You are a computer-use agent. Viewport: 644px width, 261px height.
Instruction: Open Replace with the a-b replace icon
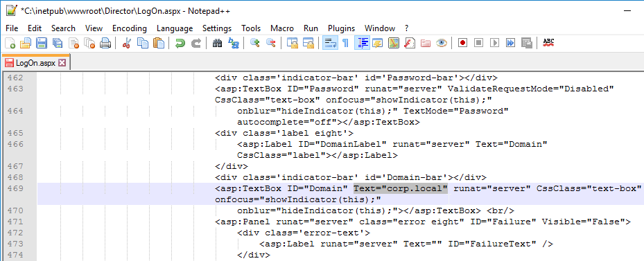tap(234, 43)
